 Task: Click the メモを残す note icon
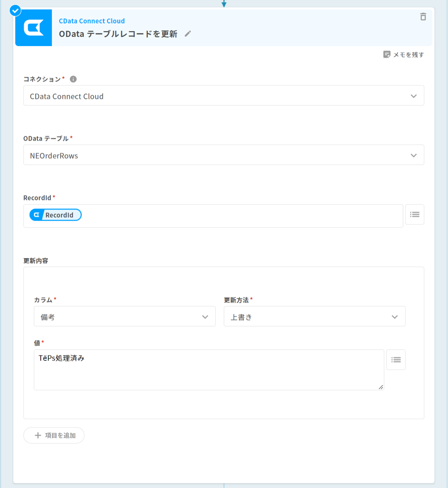coord(387,55)
